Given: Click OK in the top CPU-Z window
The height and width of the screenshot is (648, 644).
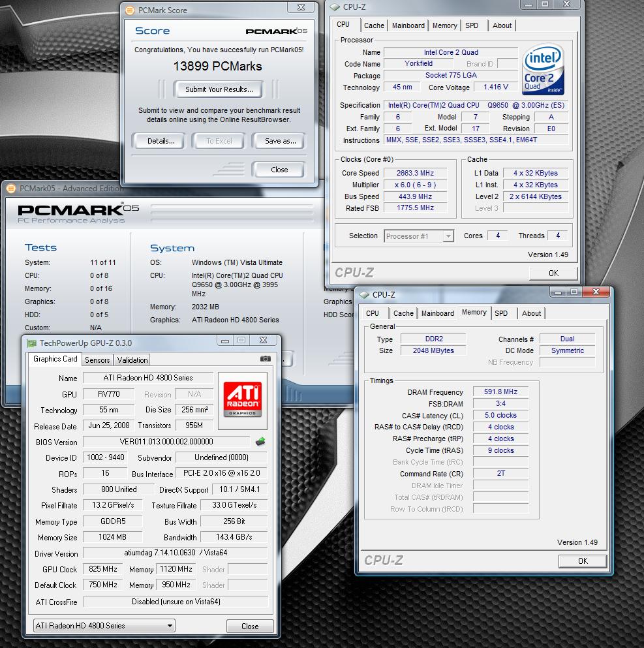Looking at the screenshot, I should 553,273.
